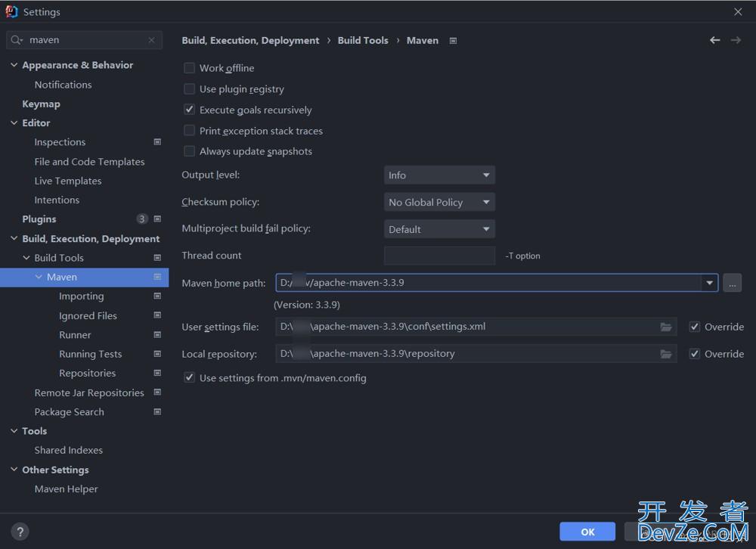Open help with the question mark button
Image resolution: width=756 pixels, height=549 pixels.
point(20,532)
